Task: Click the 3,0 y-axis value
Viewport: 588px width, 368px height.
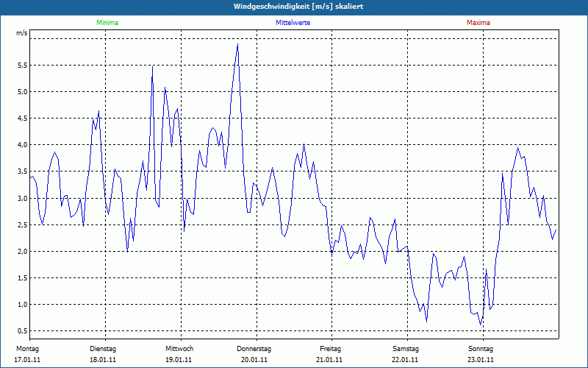Action: pyautogui.click(x=23, y=198)
